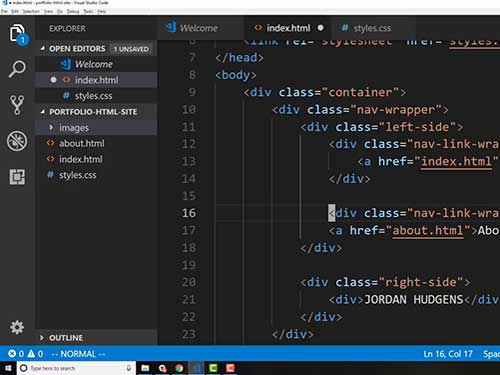Click the -- NORMAL -- Vim mode indicator
This screenshot has height=375, width=500.
click(78, 354)
